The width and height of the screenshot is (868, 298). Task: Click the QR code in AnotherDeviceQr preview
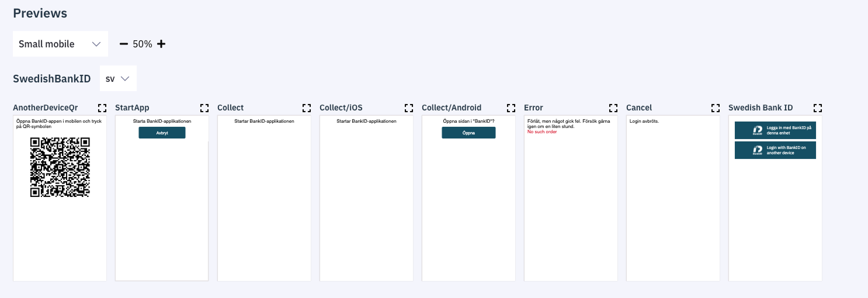60,167
